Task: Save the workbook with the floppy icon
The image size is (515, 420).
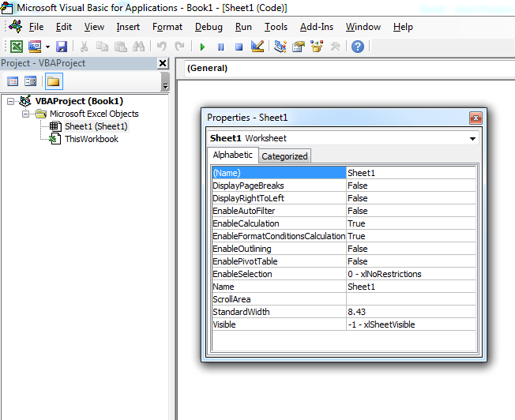Action: coord(62,47)
